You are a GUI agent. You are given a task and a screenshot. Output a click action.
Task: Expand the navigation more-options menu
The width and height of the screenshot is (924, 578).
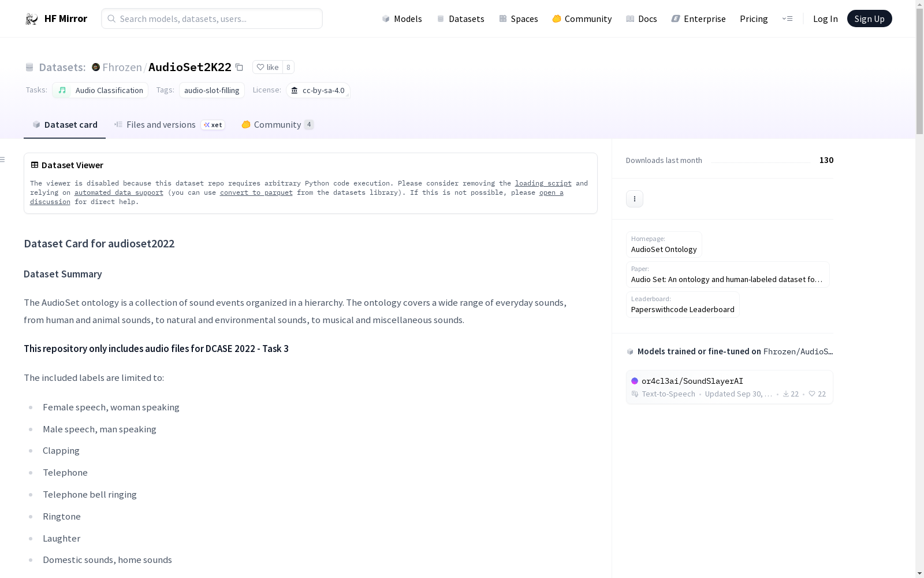tap(787, 18)
